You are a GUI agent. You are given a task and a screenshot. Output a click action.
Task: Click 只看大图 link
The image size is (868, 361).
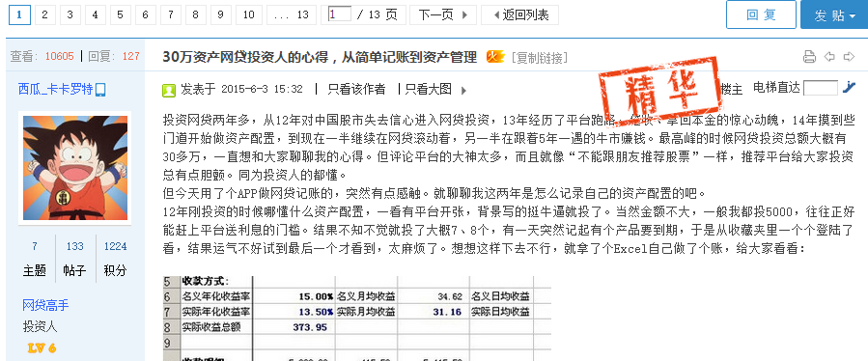point(429,89)
